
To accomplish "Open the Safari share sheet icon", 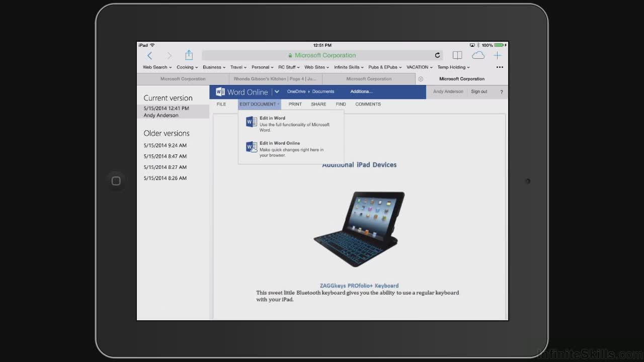I will [189, 55].
